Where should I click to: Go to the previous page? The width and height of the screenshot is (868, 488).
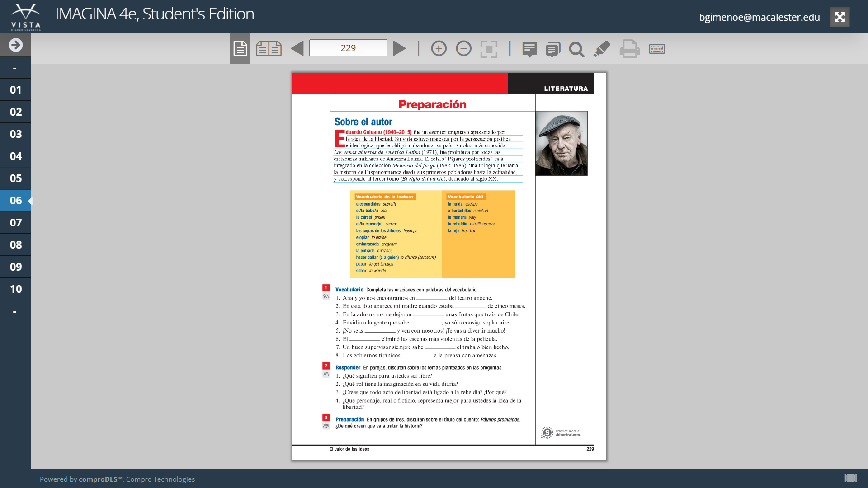[x=297, y=48]
